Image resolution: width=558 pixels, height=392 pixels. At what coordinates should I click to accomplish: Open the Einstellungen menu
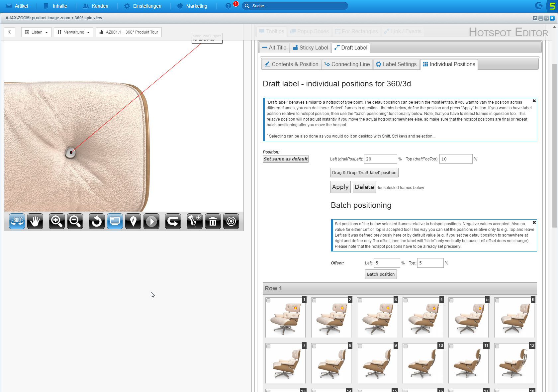point(143,6)
